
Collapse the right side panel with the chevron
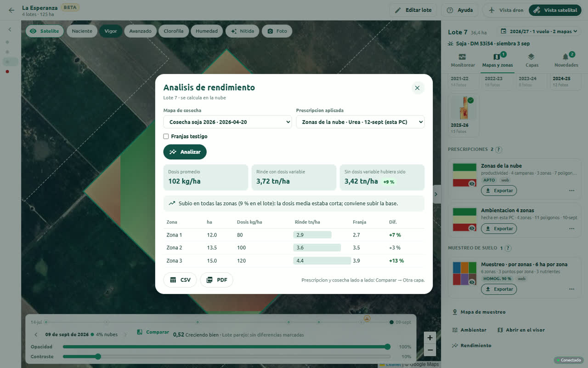pos(436,194)
